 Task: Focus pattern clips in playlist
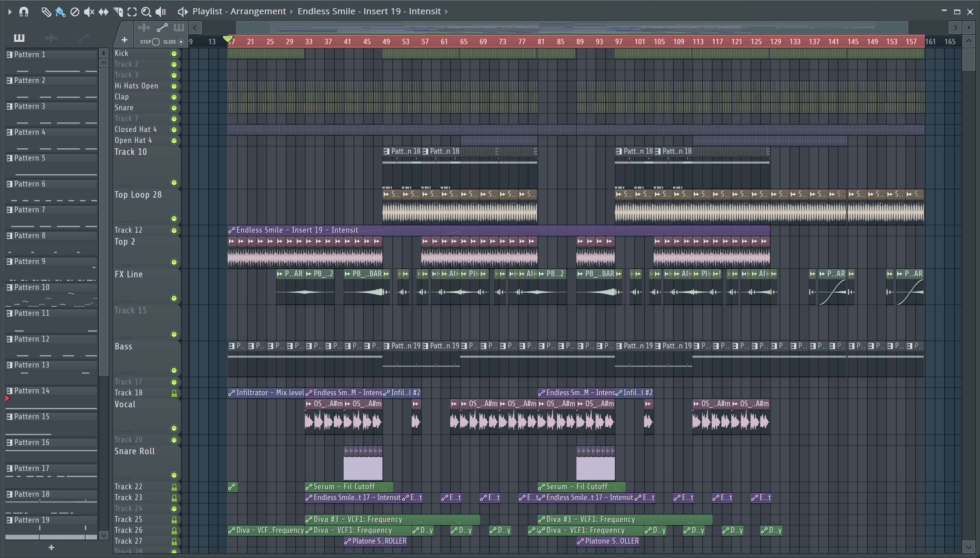point(179,28)
